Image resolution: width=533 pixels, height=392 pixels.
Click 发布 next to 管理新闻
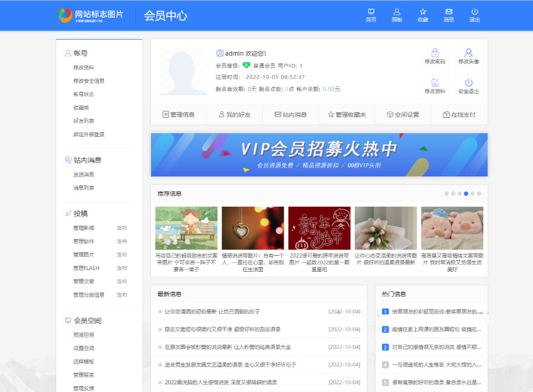(x=121, y=228)
